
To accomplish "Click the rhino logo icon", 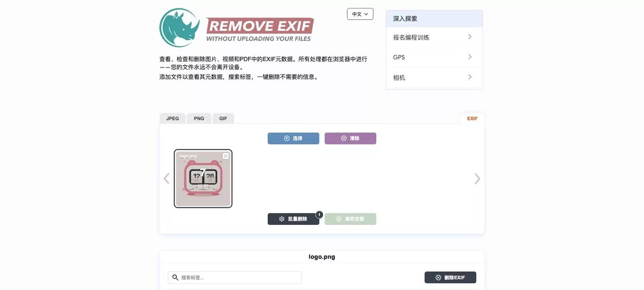I will (179, 28).
